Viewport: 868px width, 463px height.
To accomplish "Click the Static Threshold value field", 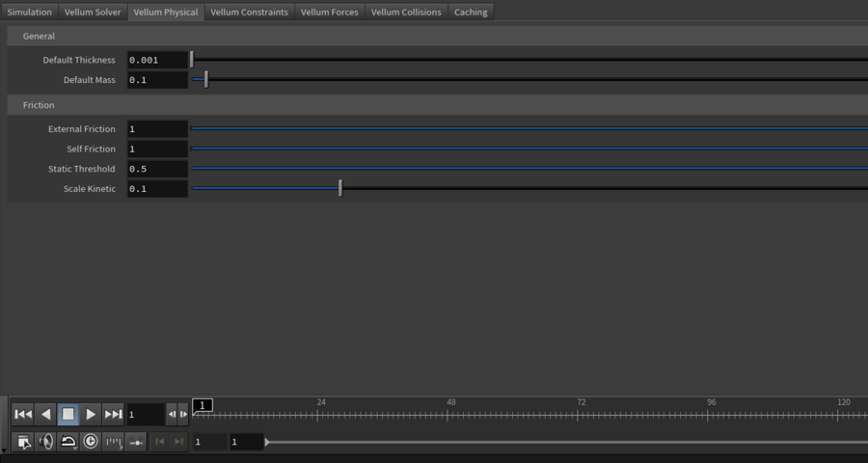I will pyautogui.click(x=158, y=169).
